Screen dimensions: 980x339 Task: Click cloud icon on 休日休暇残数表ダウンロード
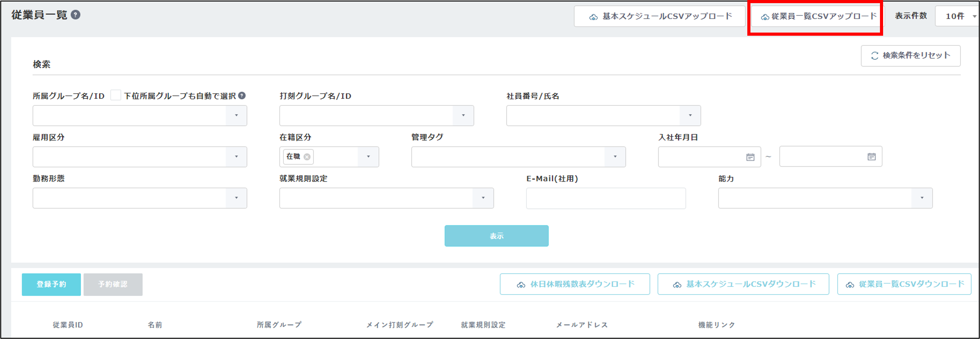(521, 285)
